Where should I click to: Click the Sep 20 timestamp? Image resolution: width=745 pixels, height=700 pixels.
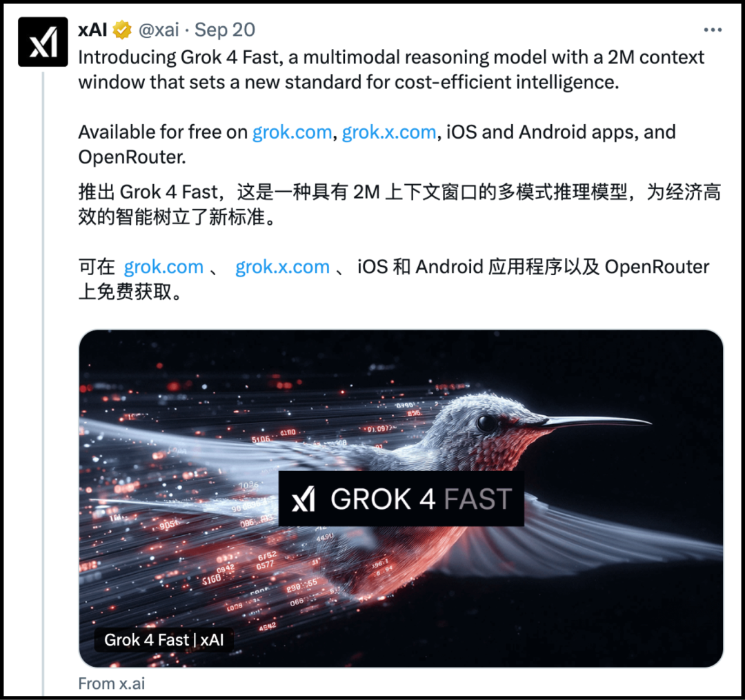(x=225, y=30)
